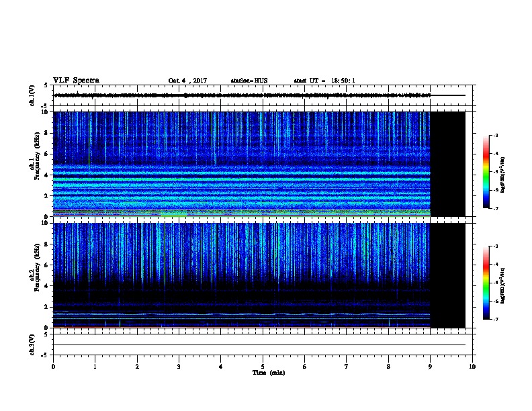Click the "Time (min)" axis label
Viewport: 532px width, 411px height.
(269, 373)
